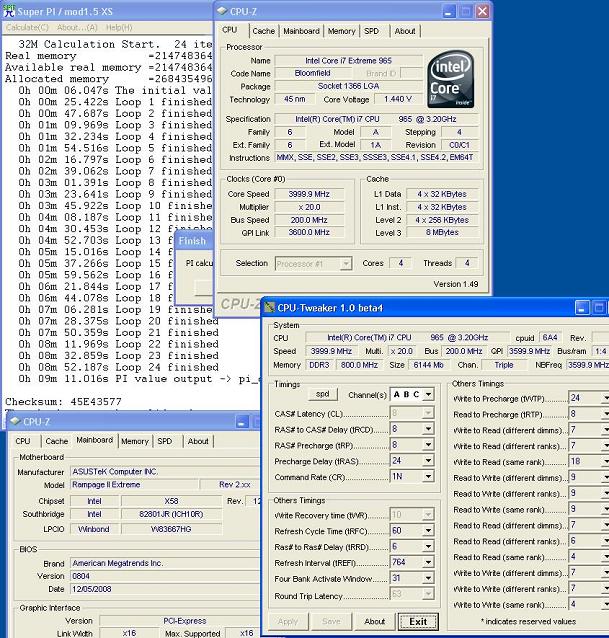
Task: Click the Rampage II Extreme model field
Action: (x=134, y=485)
